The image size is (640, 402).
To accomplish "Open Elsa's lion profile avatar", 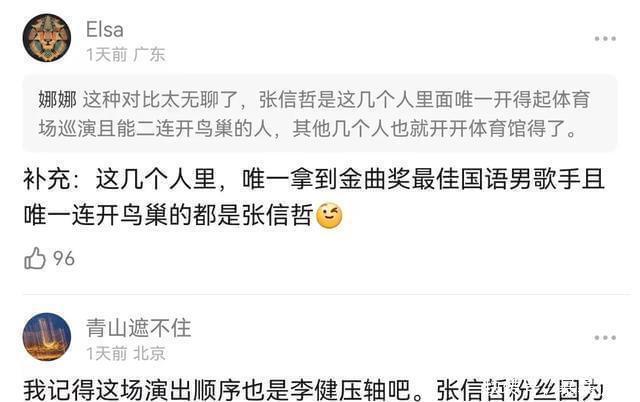I will click(x=47, y=38).
